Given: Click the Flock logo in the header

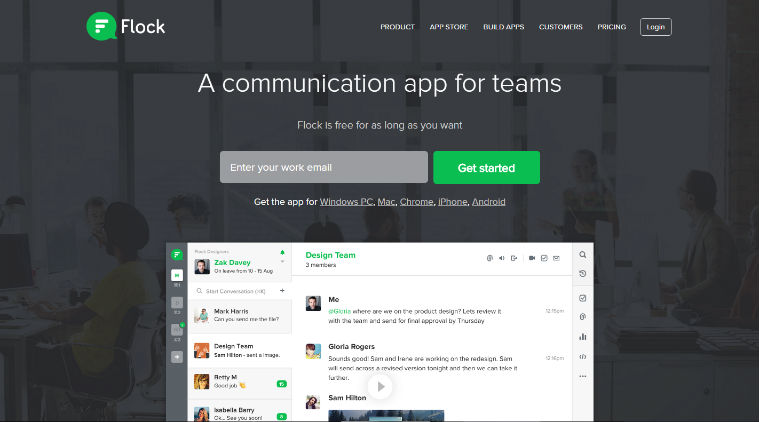Looking at the screenshot, I should point(126,26).
